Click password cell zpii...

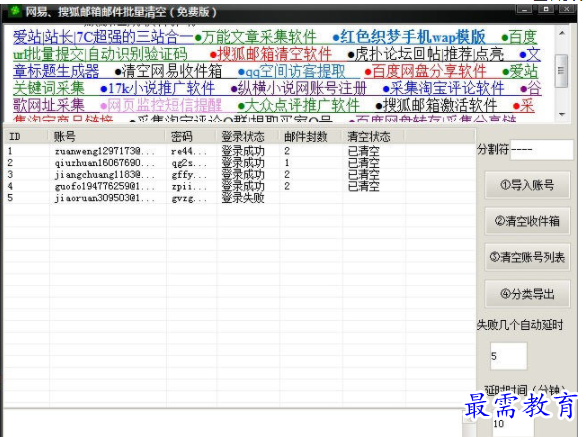click(189, 186)
